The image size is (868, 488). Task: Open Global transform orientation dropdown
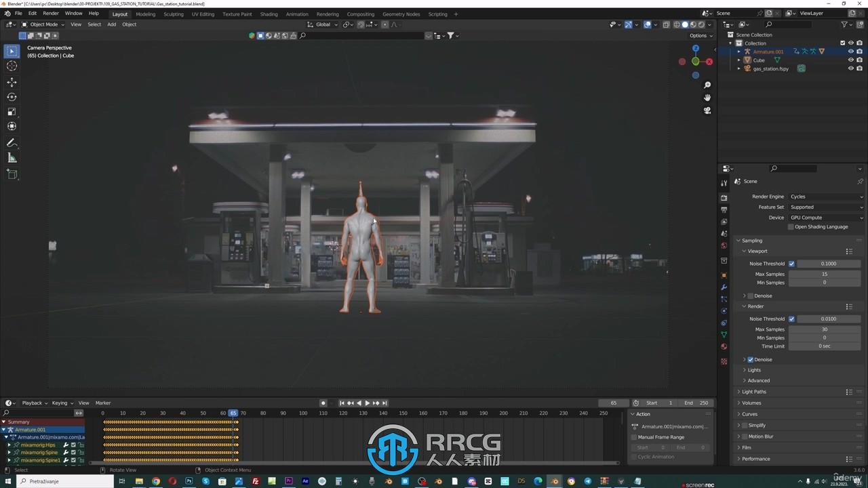pos(322,24)
